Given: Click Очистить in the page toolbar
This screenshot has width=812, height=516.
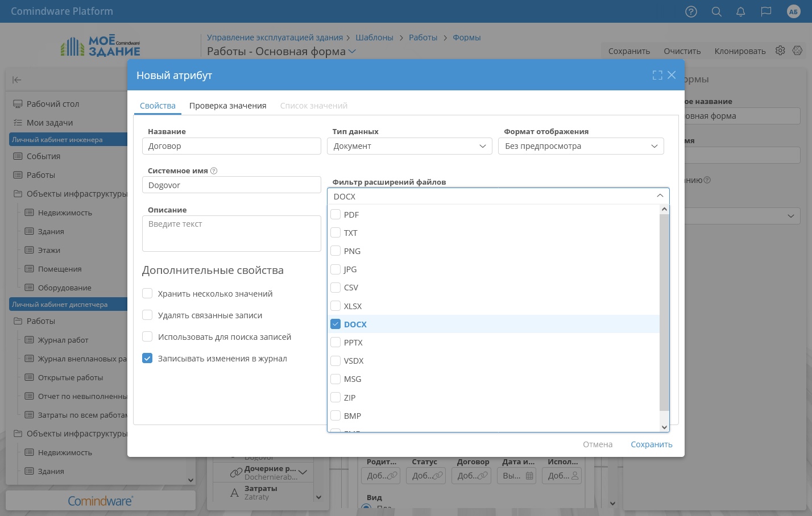Looking at the screenshot, I should click(682, 51).
